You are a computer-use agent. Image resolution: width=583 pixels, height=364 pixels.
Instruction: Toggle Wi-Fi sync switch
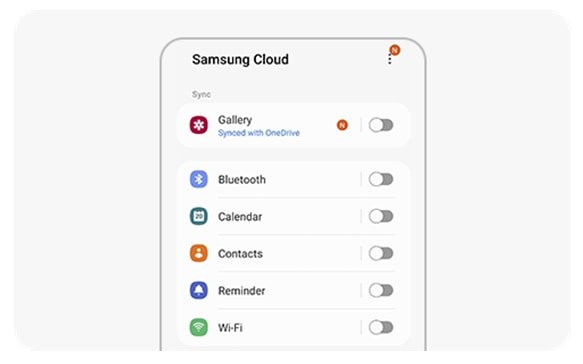coord(381,328)
